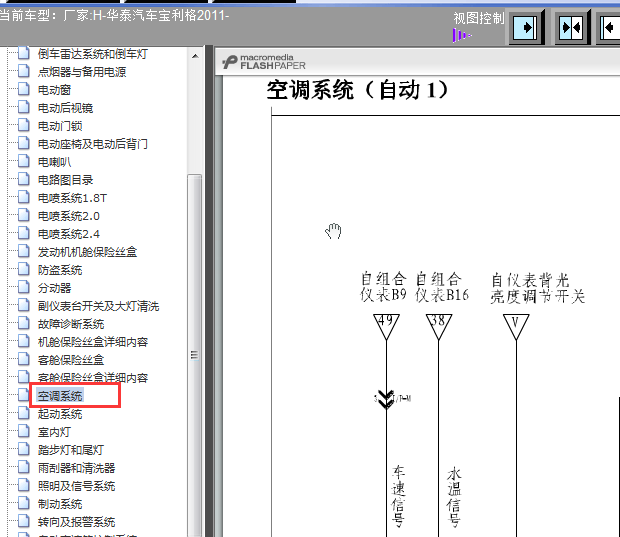Viewport: 620px width, 537px height.
Task: Open 电喷系统2.4 diagram
Action: click(x=68, y=234)
